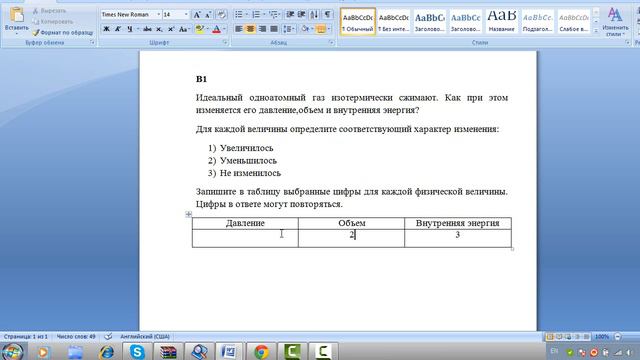Open Change Styles (Изменить стили)

(615, 22)
